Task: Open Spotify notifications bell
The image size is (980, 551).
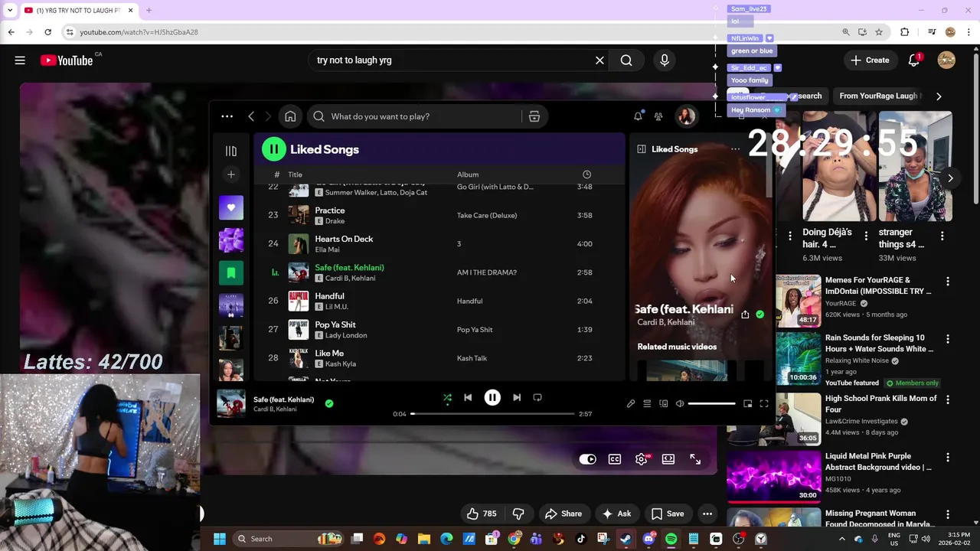Action: (638, 116)
